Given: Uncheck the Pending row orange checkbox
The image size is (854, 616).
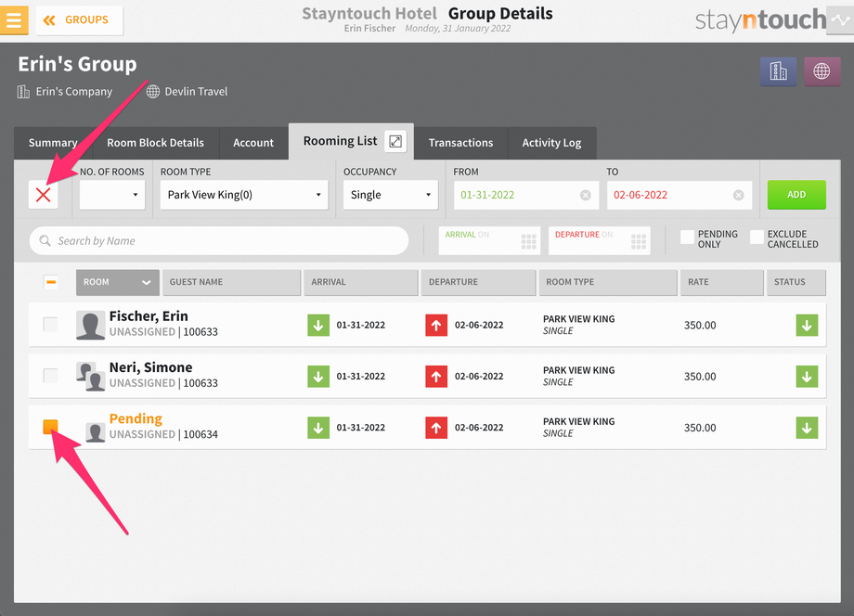Looking at the screenshot, I should [51, 427].
